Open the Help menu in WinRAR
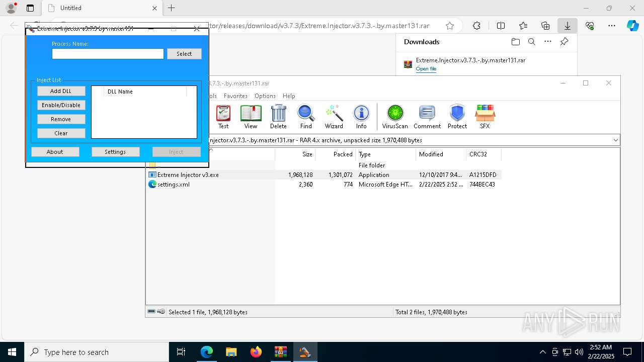Viewport: 644px width, 362px height. [x=289, y=96]
